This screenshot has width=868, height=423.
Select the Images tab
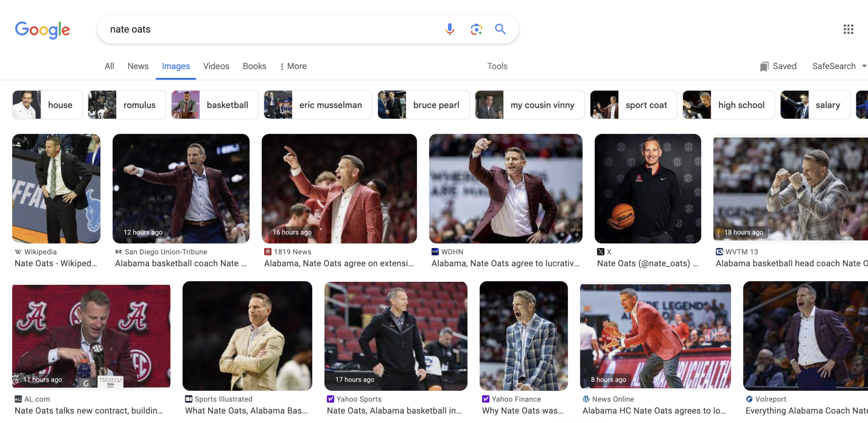click(176, 66)
